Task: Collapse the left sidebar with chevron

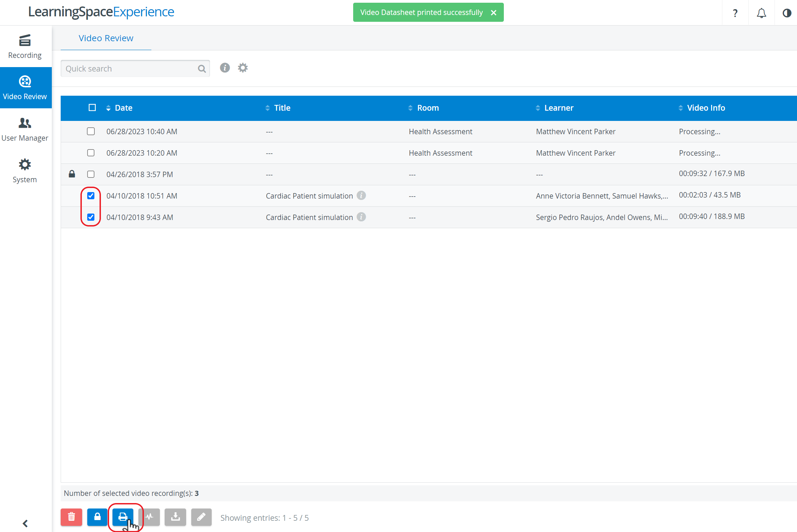Action: coord(25,523)
